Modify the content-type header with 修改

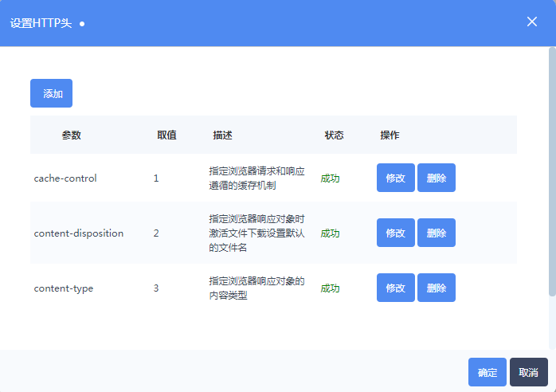pyautogui.click(x=395, y=288)
